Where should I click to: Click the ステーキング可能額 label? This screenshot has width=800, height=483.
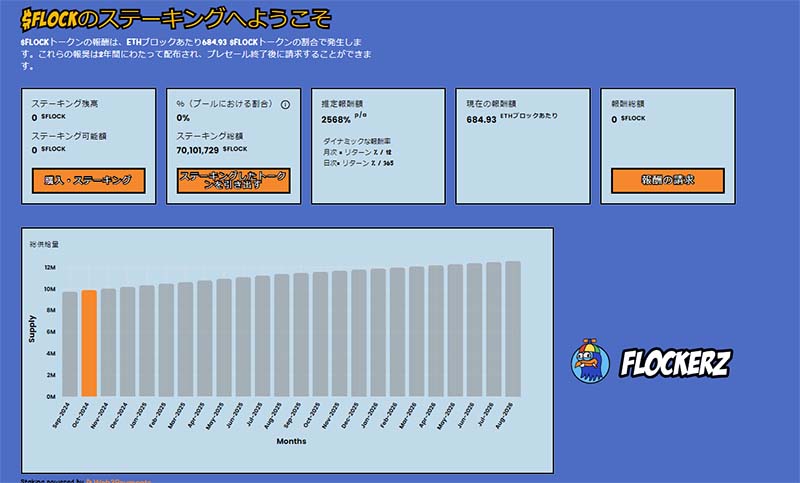[x=69, y=136]
